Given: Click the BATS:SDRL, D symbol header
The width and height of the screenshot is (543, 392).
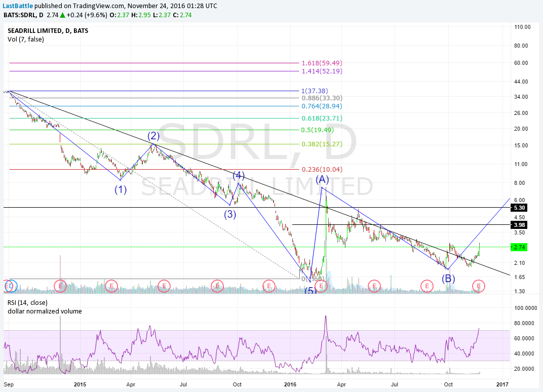Looking at the screenshot, I should [x=23, y=15].
